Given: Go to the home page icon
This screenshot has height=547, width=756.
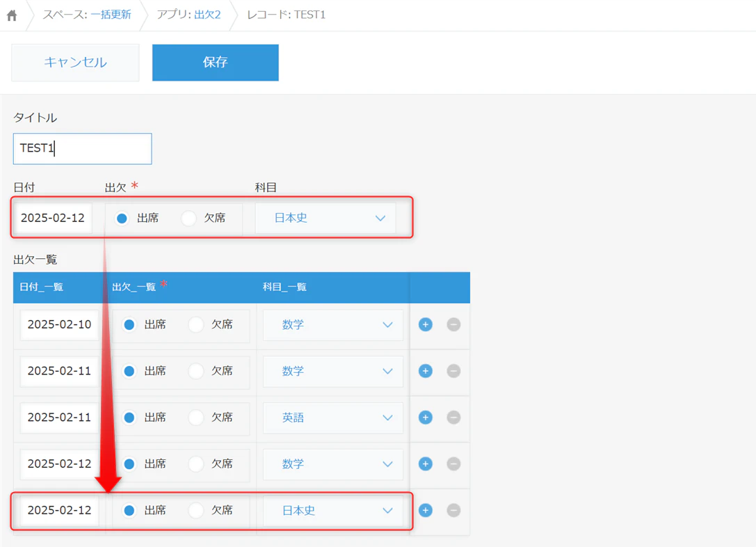Looking at the screenshot, I should (12, 15).
